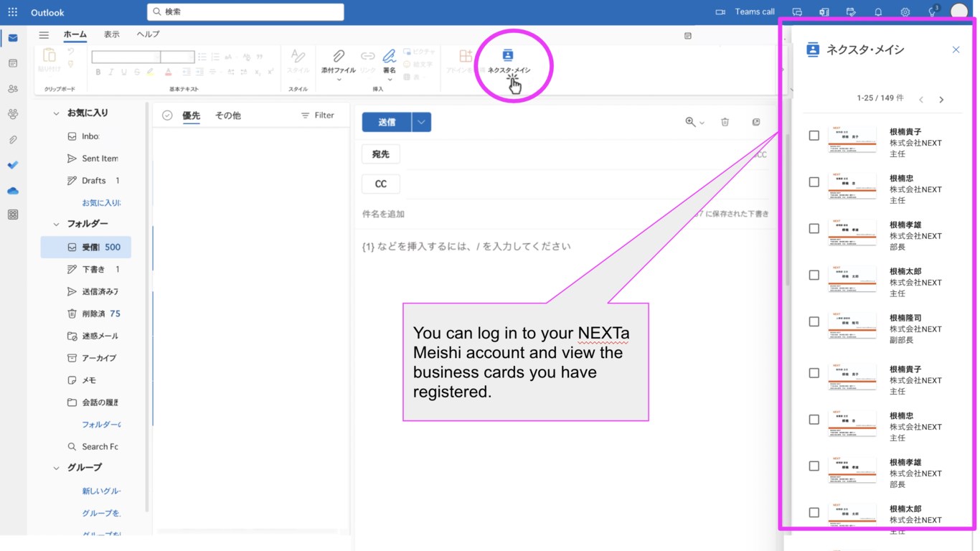
Task: Check the first 根楠貴子 business card checkbox
Action: (x=814, y=136)
